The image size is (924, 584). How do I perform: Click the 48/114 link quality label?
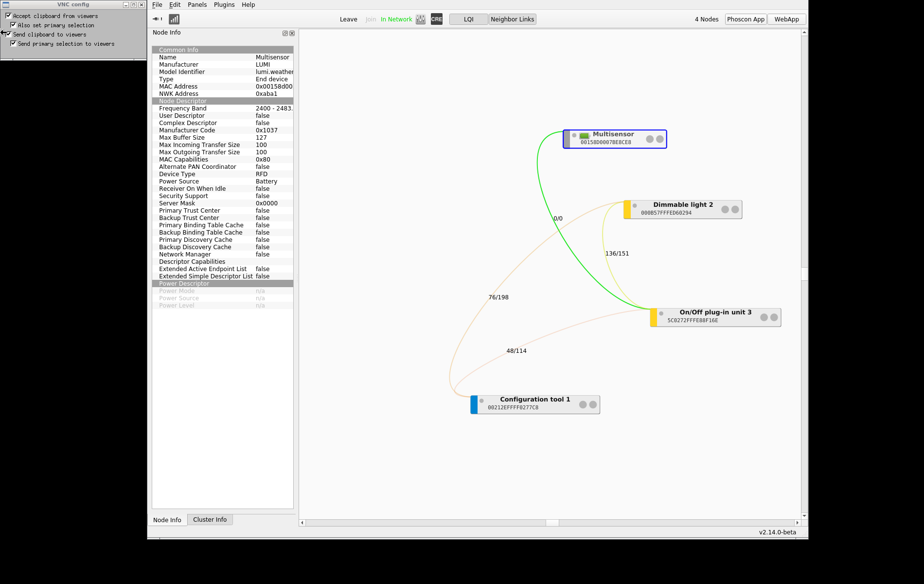516,351
